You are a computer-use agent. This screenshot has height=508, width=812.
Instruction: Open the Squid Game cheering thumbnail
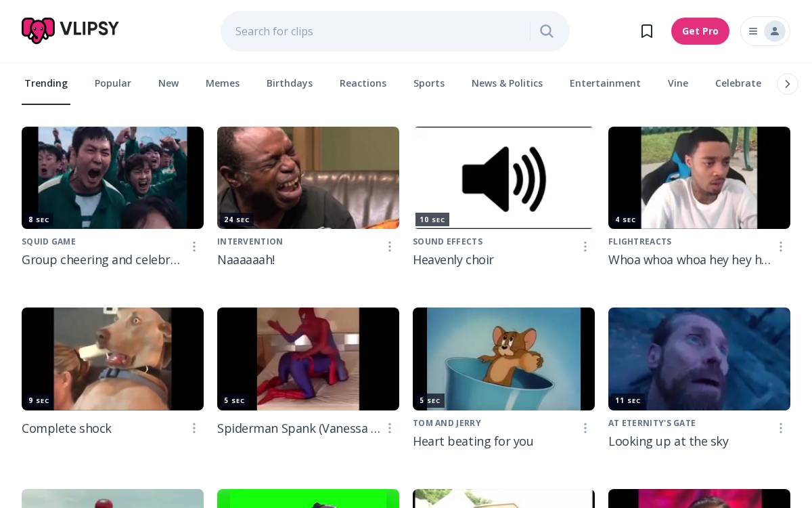click(112, 177)
